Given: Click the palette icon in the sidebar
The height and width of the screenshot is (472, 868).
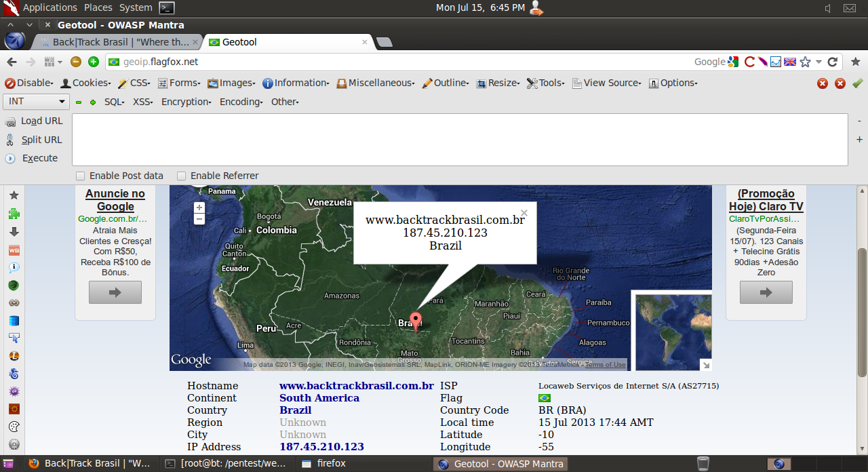Looking at the screenshot, I should pos(14,427).
